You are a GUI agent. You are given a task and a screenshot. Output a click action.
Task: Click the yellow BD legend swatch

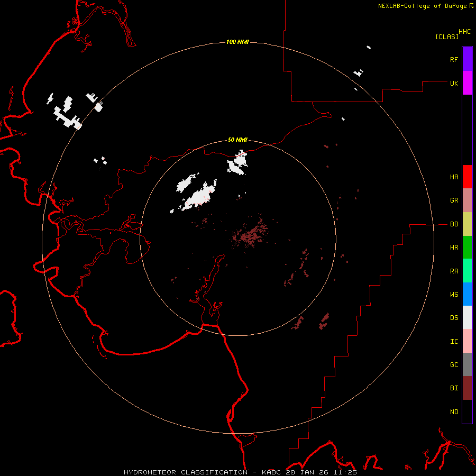[467, 224]
